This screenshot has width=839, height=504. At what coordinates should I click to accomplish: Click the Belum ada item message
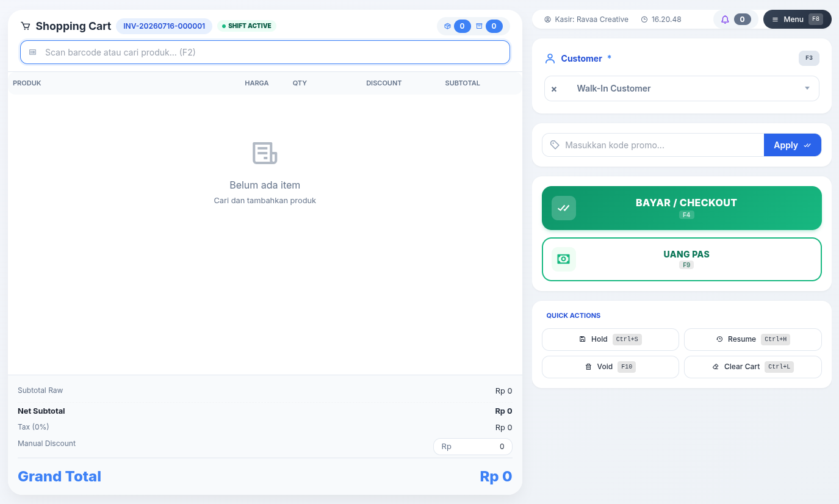(265, 185)
